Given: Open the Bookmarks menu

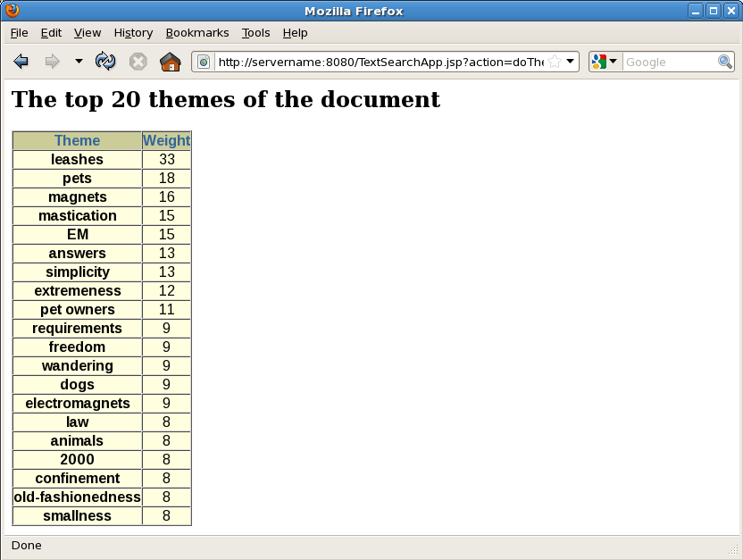Looking at the screenshot, I should pyautogui.click(x=197, y=33).
